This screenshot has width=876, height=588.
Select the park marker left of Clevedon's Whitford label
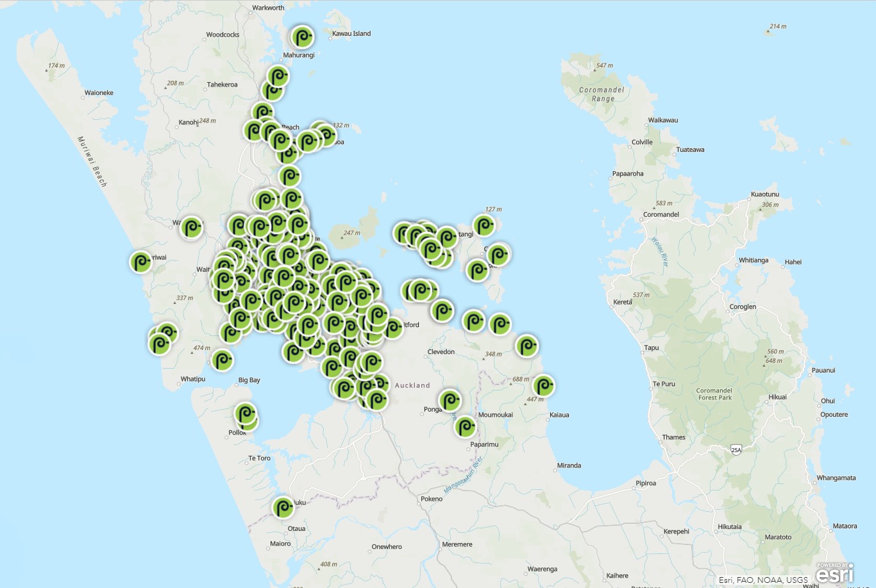point(392,328)
